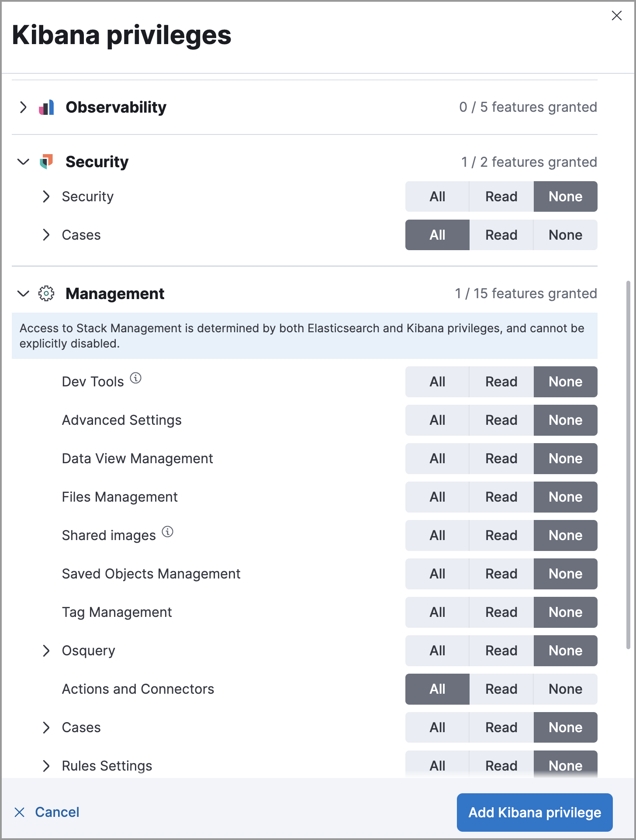Click the Security shield logo icon
The height and width of the screenshot is (840, 636).
[46, 162]
